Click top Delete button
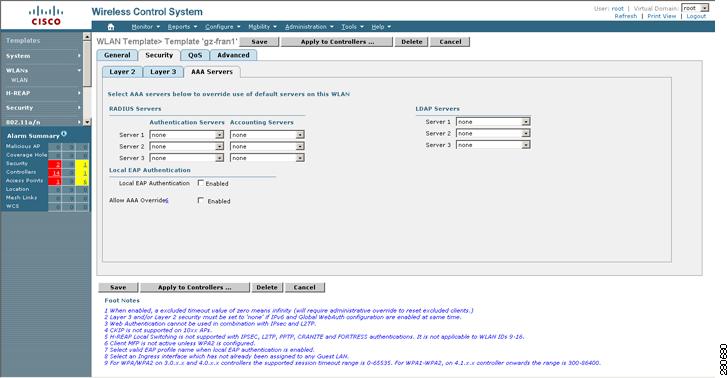Image resolution: width=728 pixels, height=378 pixels. point(411,42)
